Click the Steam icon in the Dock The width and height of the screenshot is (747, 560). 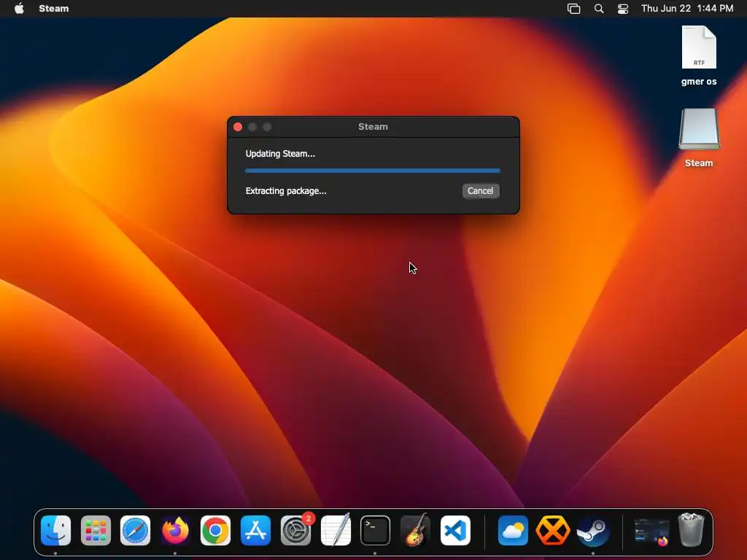[x=592, y=530]
